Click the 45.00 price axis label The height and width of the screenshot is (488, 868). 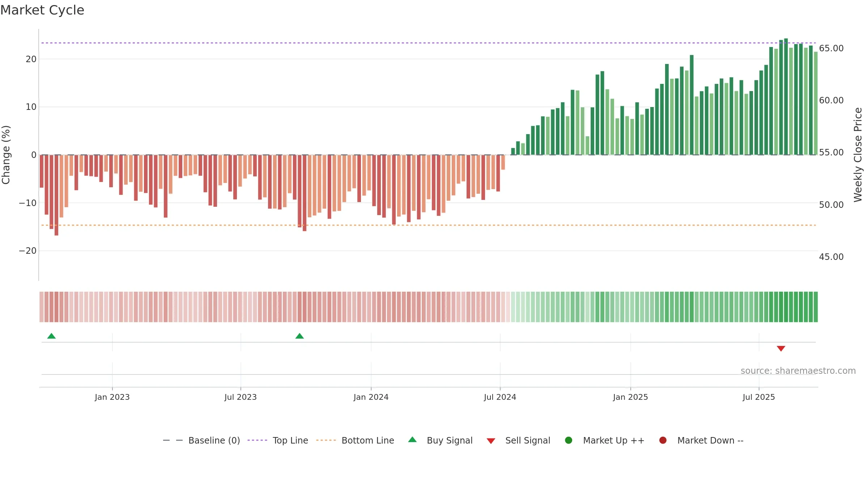[x=831, y=257]
